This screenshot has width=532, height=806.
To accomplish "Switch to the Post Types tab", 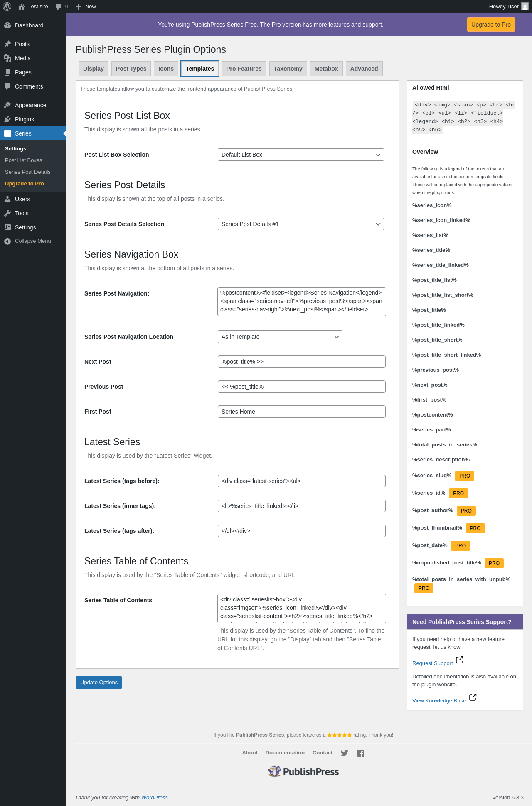I will pos(131,69).
